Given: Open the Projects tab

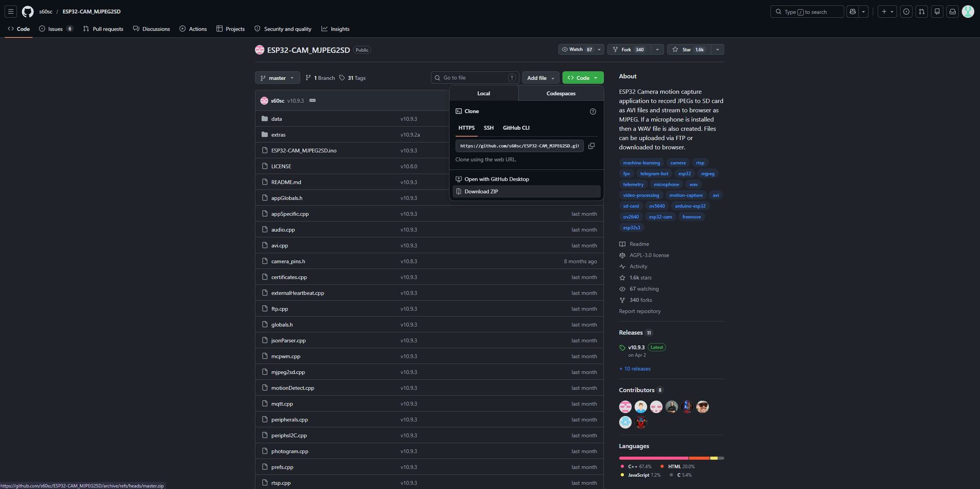Looking at the screenshot, I should 231,29.
